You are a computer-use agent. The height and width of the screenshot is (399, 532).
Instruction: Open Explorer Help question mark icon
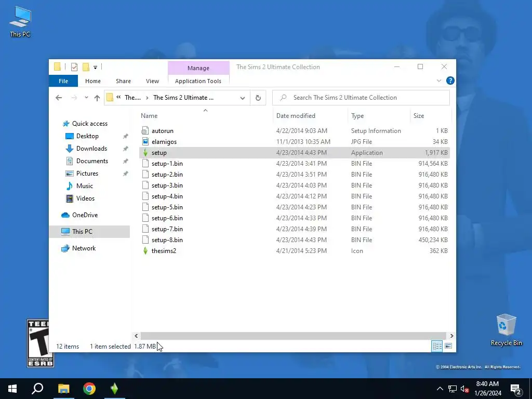coord(450,81)
